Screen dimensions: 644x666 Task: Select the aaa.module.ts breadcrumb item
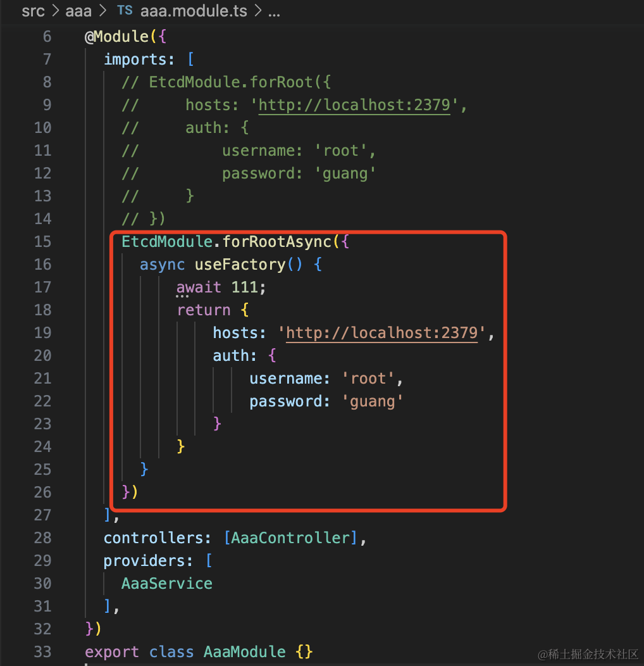point(193,11)
